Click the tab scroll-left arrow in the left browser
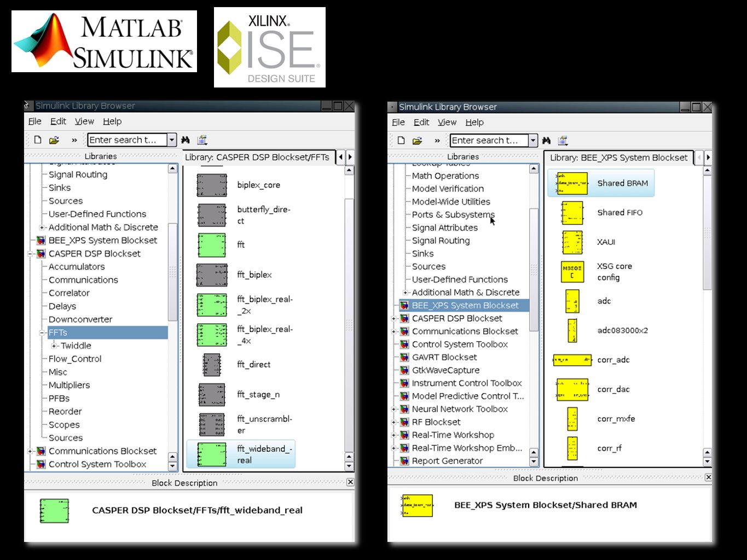 tap(341, 157)
